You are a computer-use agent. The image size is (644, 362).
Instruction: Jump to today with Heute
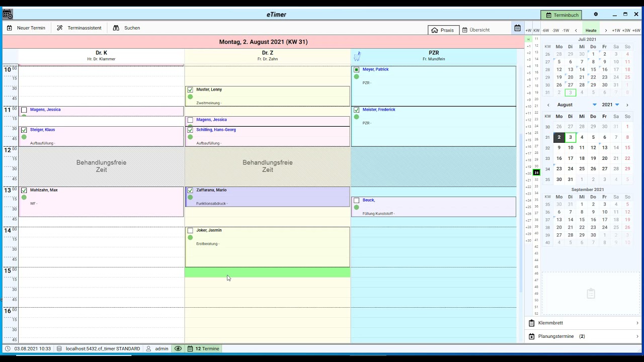pos(591,31)
